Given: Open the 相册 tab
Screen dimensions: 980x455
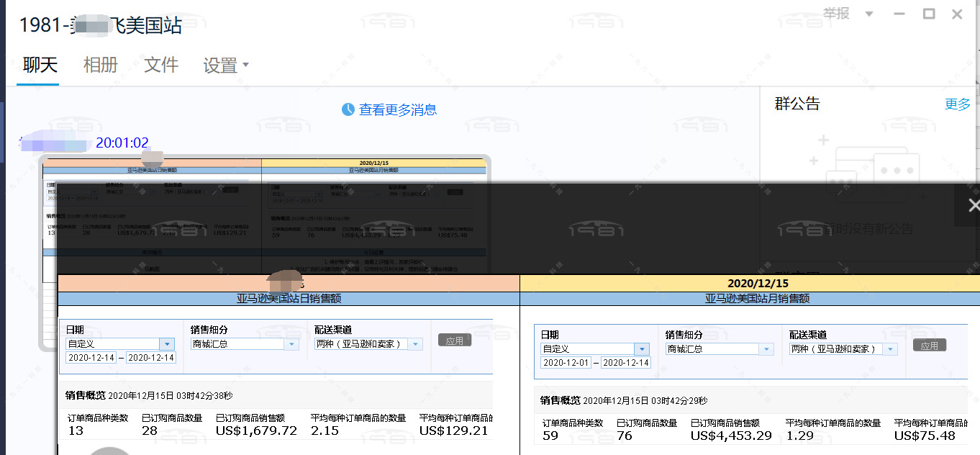Looking at the screenshot, I should [100, 65].
